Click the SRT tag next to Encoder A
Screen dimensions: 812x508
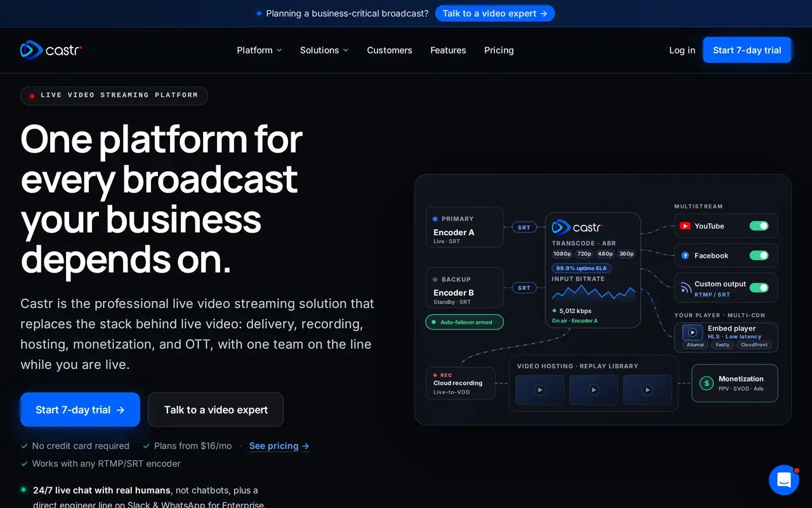point(524,227)
